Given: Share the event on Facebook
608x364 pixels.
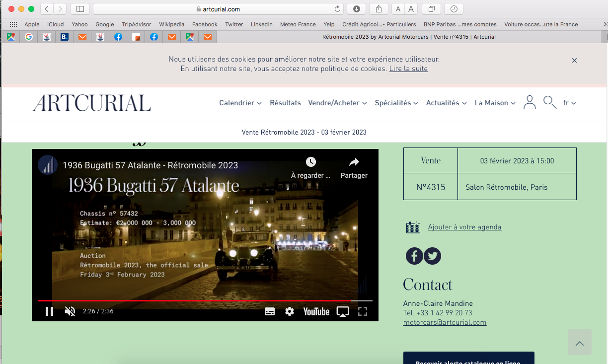Looking at the screenshot, I should point(414,256).
